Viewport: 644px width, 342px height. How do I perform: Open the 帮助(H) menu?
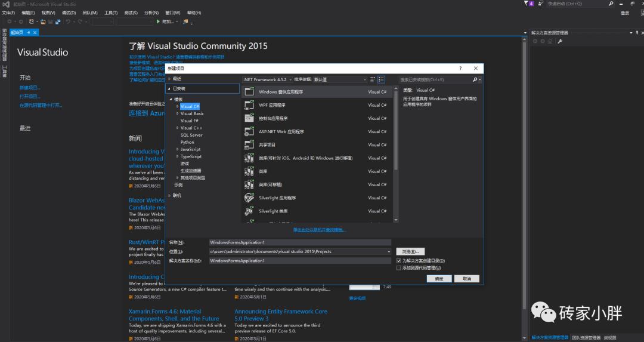click(x=194, y=13)
